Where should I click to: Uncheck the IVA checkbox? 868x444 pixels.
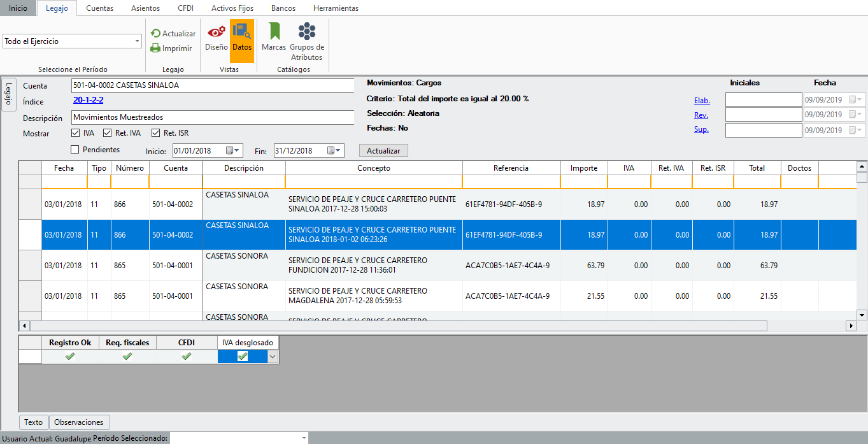coord(76,133)
